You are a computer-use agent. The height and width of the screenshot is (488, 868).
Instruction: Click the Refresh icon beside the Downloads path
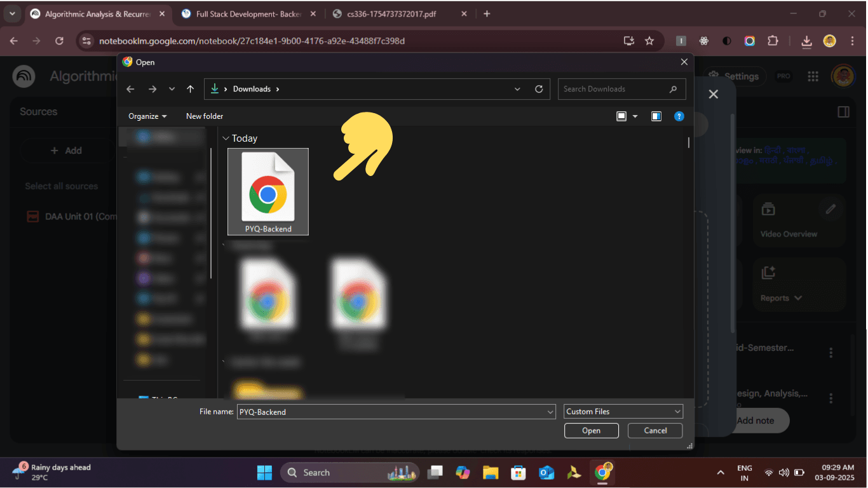pyautogui.click(x=539, y=89)
